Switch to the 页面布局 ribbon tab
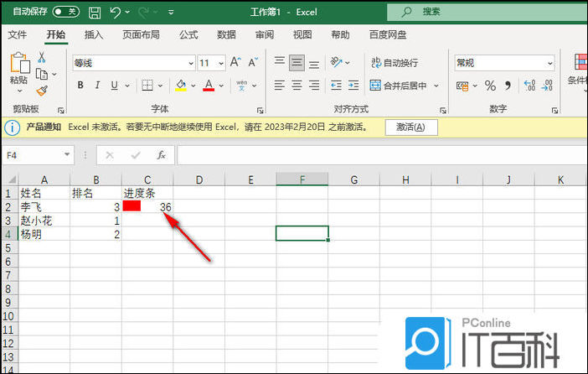This screenshot has height=374, width=588. point(141,35)
